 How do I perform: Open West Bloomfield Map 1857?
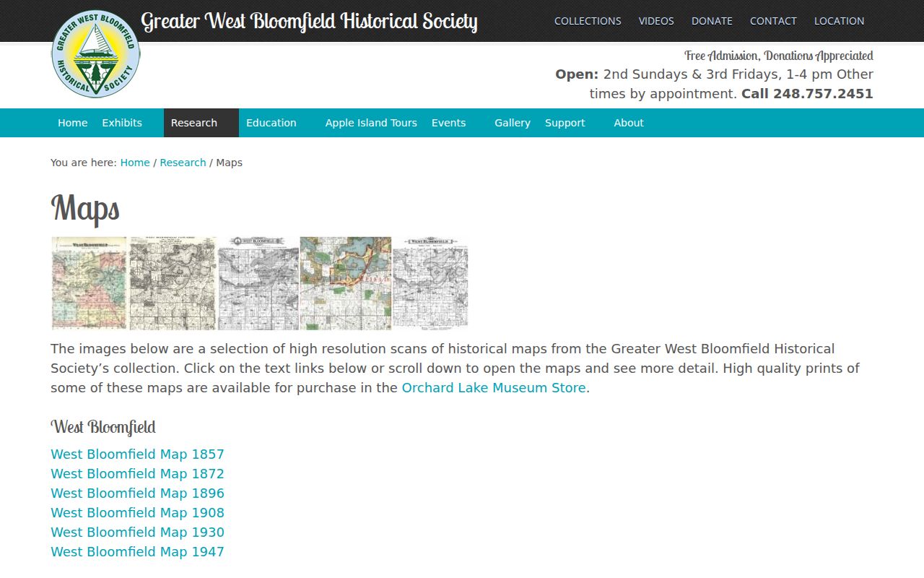(137, 454)
